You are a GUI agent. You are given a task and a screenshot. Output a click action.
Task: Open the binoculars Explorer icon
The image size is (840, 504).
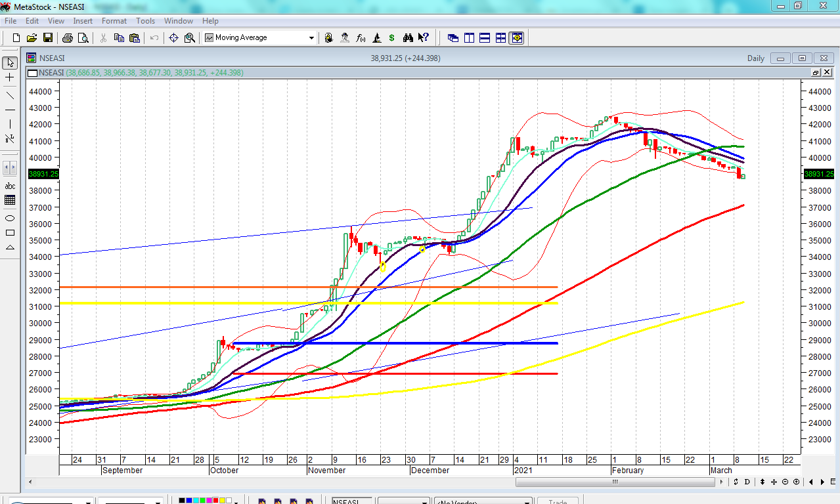pyautogui.click(x=408, y=38)
